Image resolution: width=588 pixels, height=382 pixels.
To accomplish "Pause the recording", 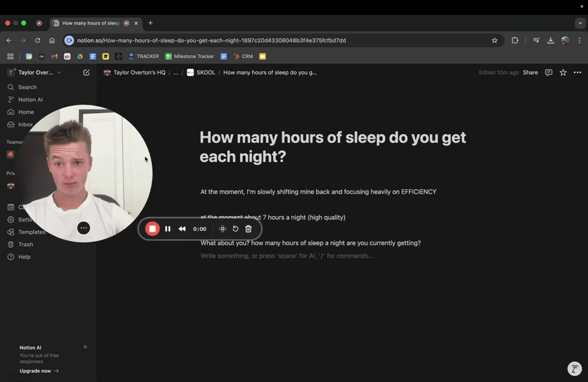I will coord(168,228).
